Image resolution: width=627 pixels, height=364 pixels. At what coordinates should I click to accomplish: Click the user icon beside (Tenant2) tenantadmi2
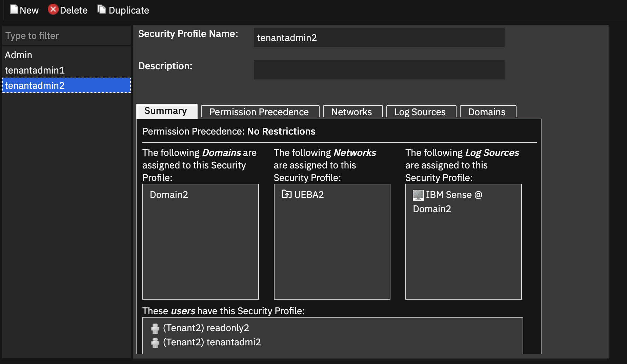[x=155, y=342]
